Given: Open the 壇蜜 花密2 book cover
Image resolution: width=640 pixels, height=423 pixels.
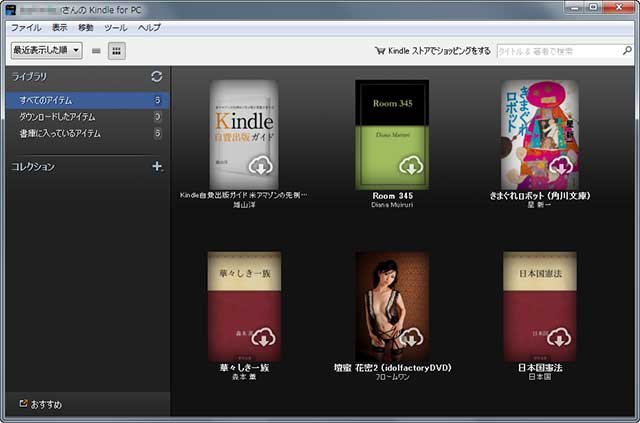Looking at the screenshot, I should (392, 306).
